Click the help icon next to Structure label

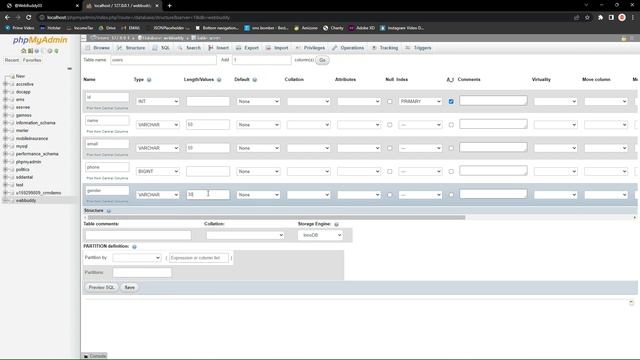pos(109,211)
